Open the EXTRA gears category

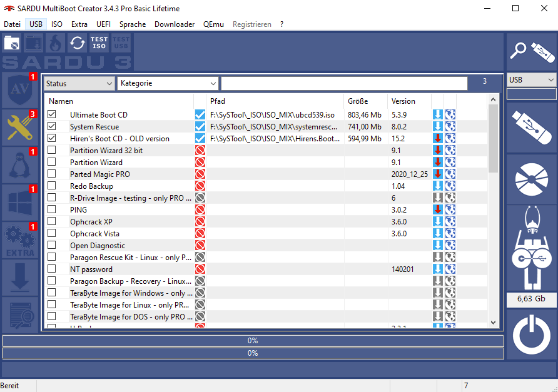(x=20, y=240)
